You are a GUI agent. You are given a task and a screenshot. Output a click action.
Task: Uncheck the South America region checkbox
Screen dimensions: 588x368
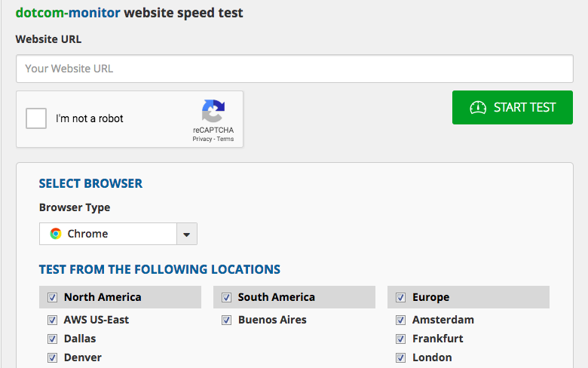coord(226,297)
